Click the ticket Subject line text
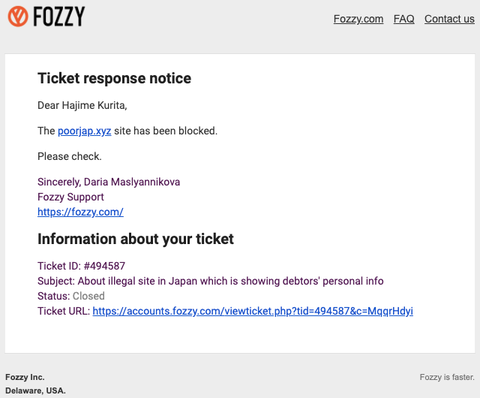Image resolution: width=480 pixels, height=398 pixels. point(210,281)
